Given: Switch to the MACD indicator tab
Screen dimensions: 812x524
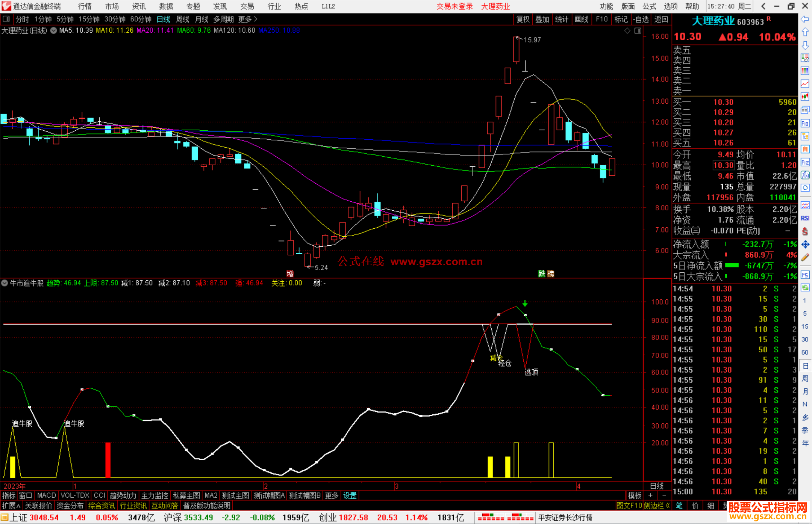Looking at the screenshot, I should coord(46,495).
